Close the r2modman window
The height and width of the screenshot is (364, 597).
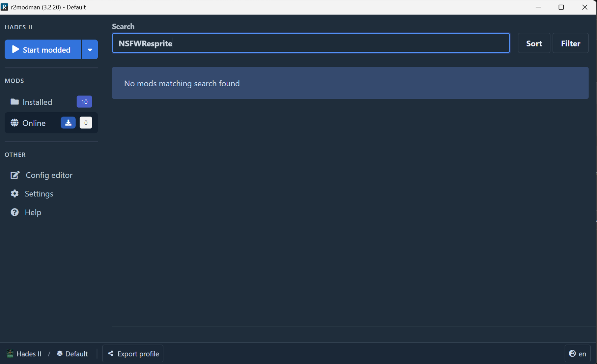tap(585, 7)
